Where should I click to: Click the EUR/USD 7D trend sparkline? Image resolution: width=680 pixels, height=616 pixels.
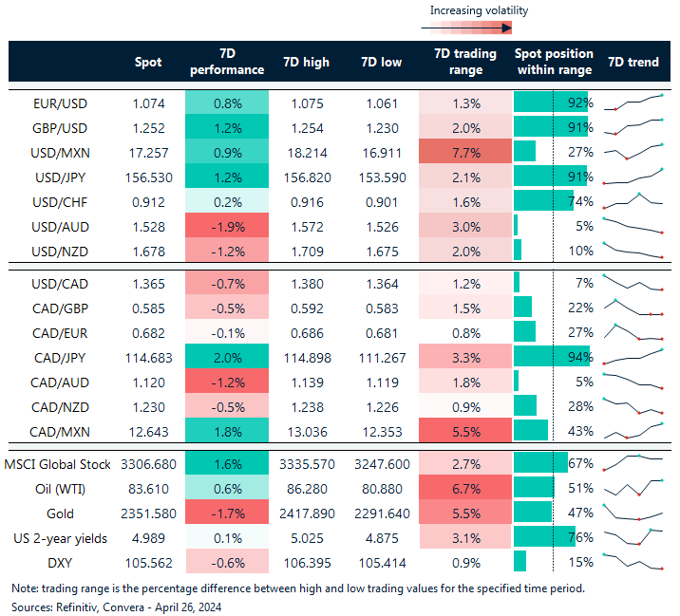(x=633, y=103)
